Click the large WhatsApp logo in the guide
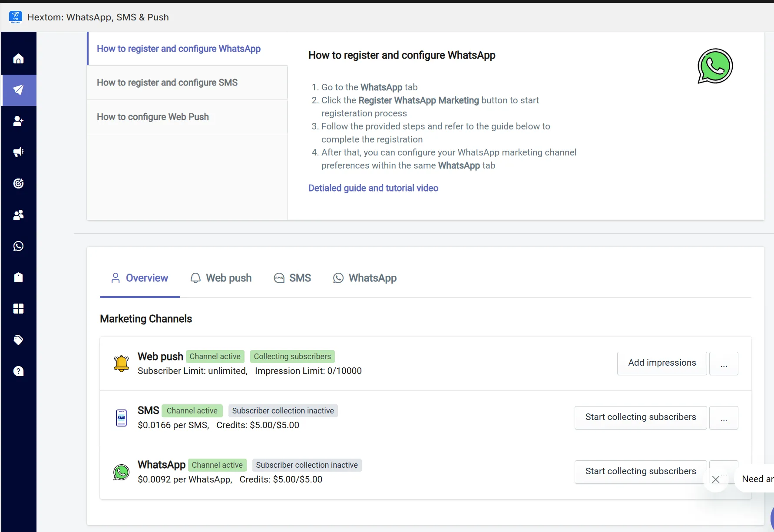This screenshot has height=532, width=774. click(715, 66)
